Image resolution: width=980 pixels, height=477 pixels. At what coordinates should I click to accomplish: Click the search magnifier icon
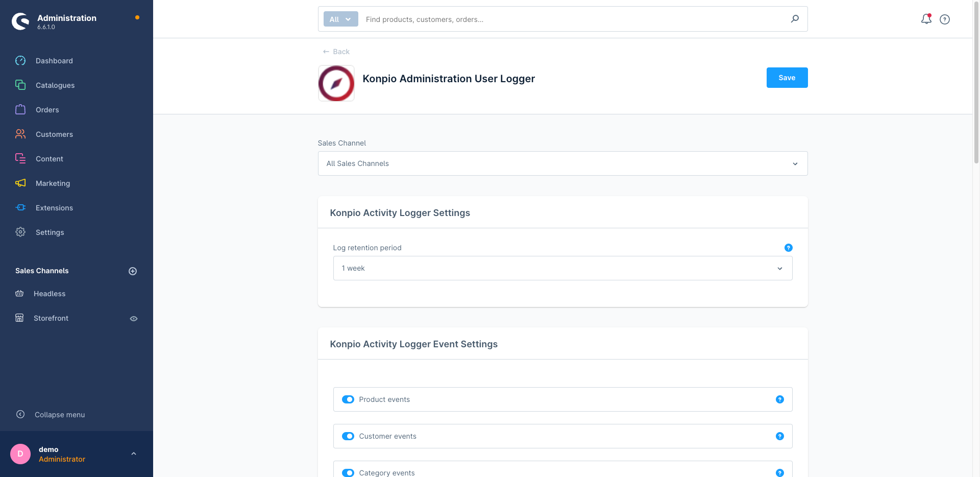tap(795, 19)
